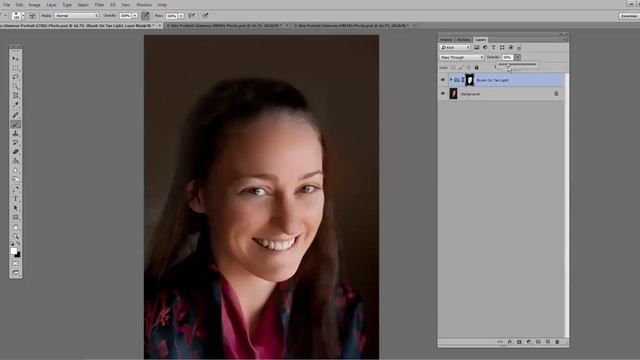The image size is (640, 360).
Task: Click Change Screen Mode icon in toolbox
Action: (16, 273)
